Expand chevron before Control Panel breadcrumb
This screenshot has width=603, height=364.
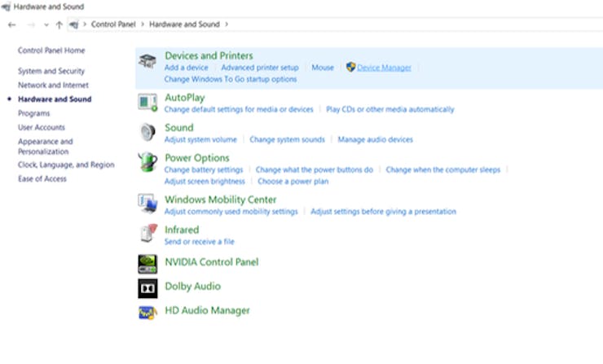85,24
